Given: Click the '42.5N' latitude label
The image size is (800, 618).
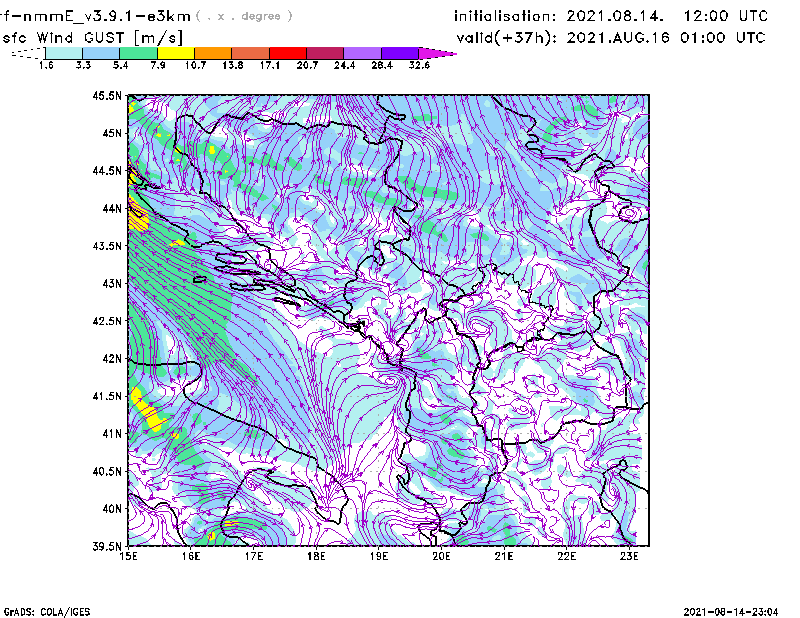Looking at the screenshot, I should pyautogui.click(x=107, y=321).
